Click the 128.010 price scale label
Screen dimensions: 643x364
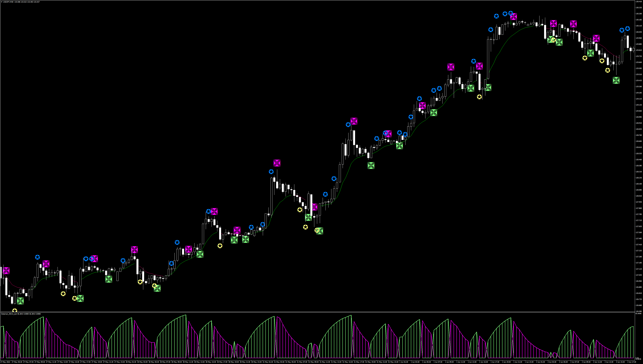click(639, 196)
